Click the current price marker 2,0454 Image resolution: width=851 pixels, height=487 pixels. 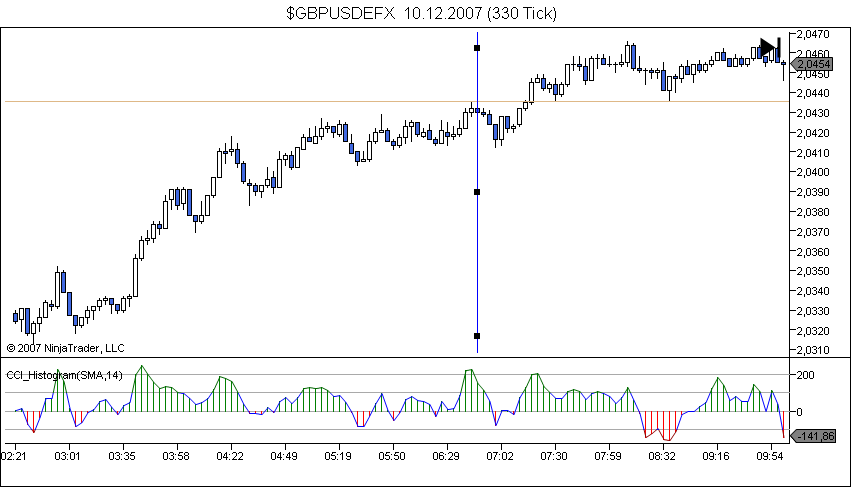812,64
